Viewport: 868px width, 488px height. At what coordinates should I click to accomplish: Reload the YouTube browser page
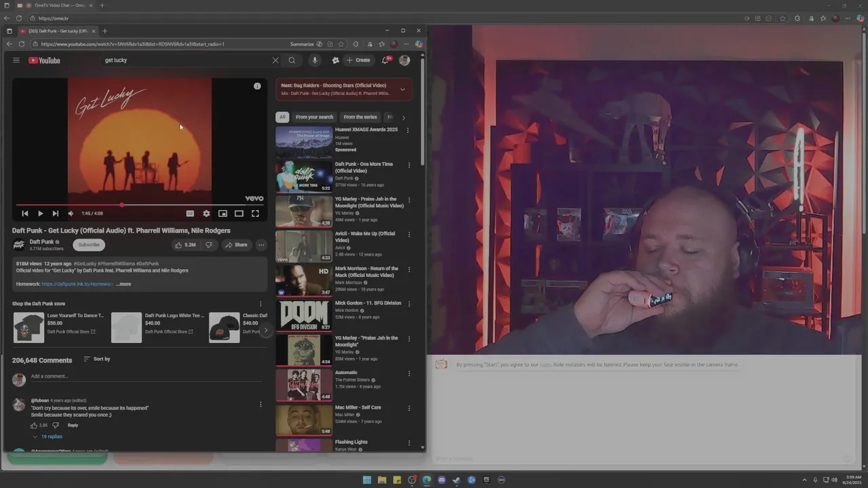pos(22,44)
